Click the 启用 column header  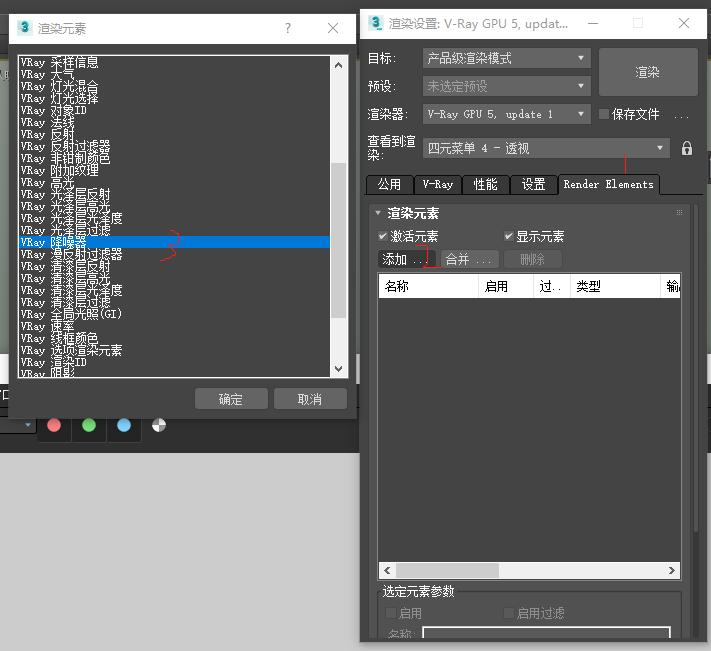point(506,286)
